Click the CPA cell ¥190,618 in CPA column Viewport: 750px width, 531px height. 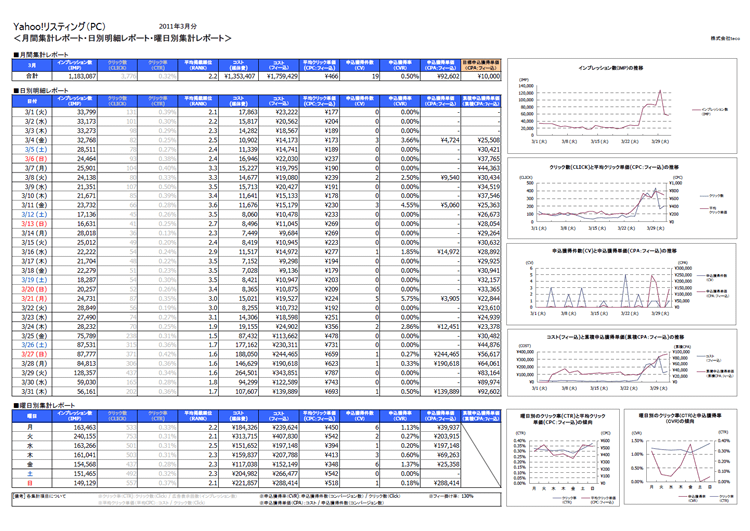(x=441, y=364)
